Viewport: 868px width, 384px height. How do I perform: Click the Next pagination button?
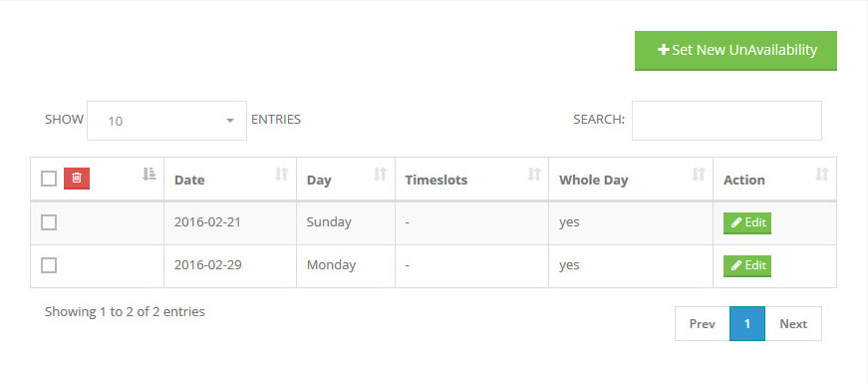(x=793, y=323)
